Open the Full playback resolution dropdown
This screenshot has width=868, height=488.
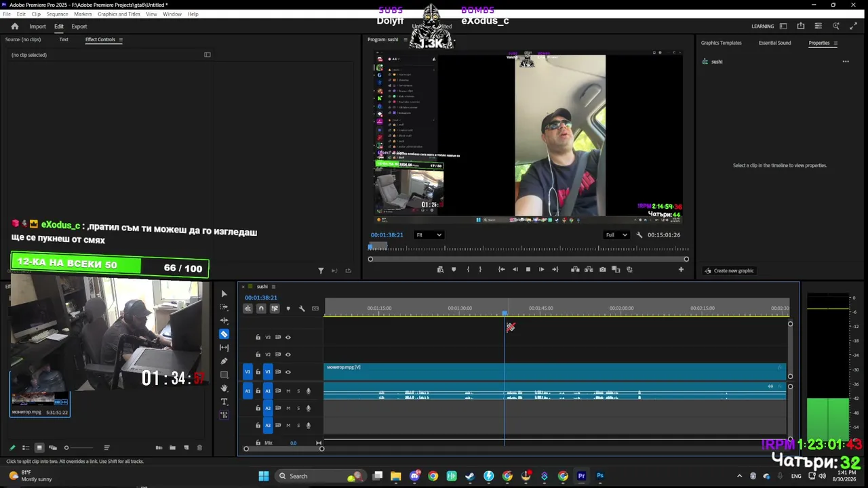point(616,235)
